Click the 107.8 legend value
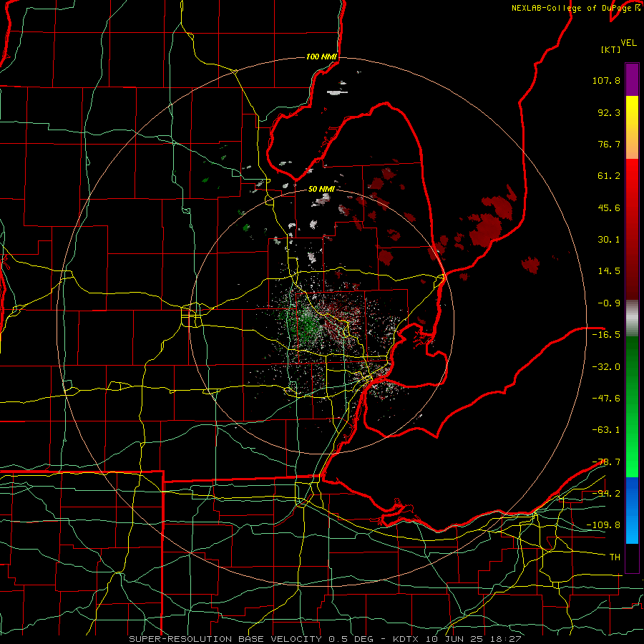 [606, 80]
